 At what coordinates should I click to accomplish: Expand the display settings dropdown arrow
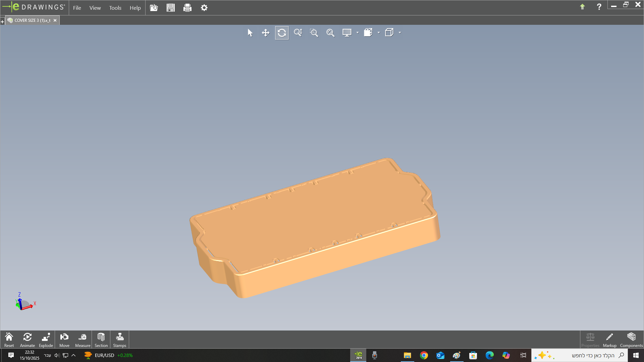358,33
